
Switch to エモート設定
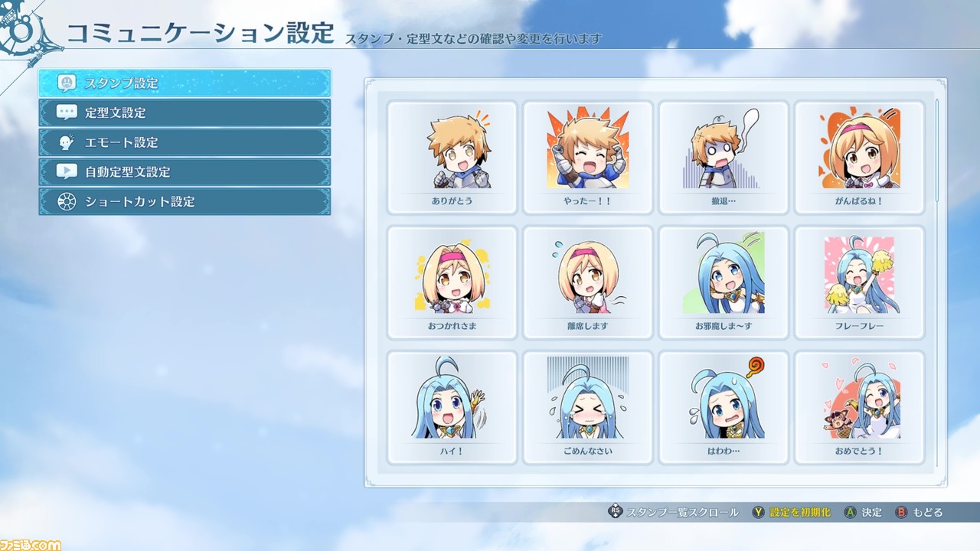point(185,142)
